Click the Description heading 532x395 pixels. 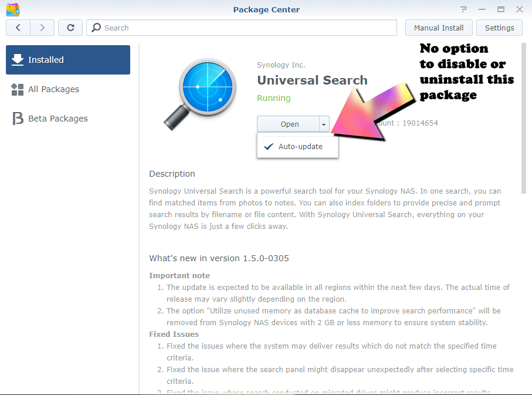click(172, 174)
